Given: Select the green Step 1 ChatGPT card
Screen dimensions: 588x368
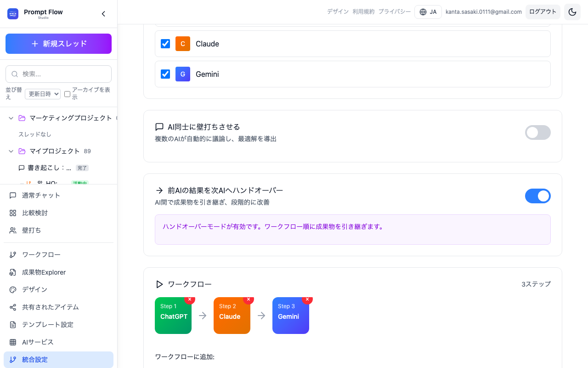Looking at the screenshot, I should point(173,316).
